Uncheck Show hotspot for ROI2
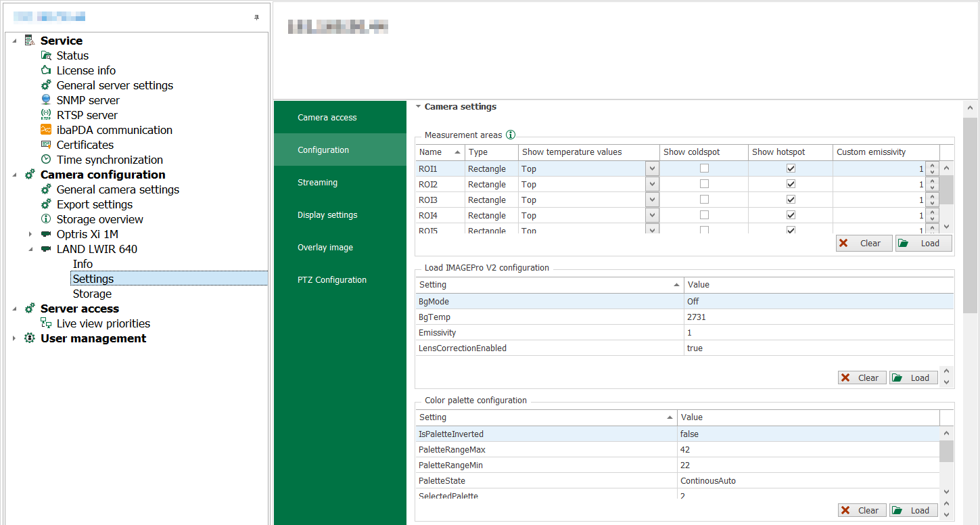The image size is (980, 525). (791, 184)
